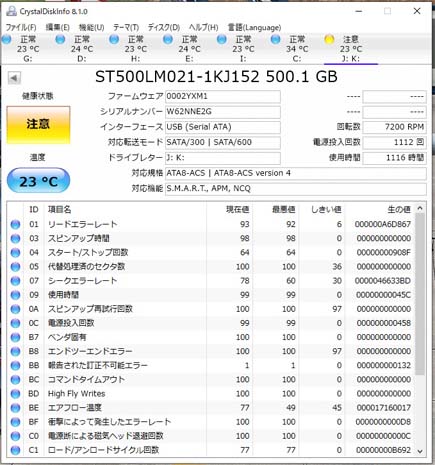Go to previous disk with left arrow button
Screen dimensions: 435x465
(14, 78)
